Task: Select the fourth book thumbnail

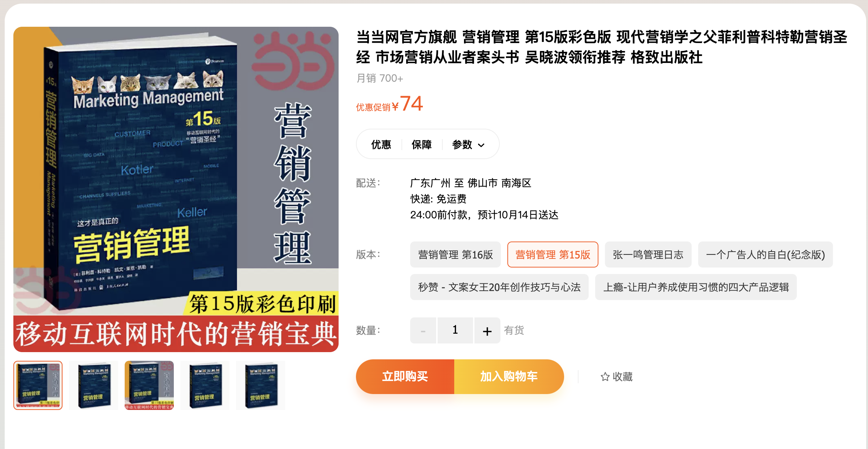Action: tap(205, 385)
